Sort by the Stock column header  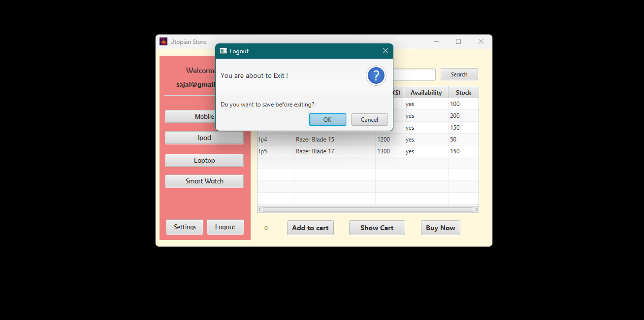(463, 92)
